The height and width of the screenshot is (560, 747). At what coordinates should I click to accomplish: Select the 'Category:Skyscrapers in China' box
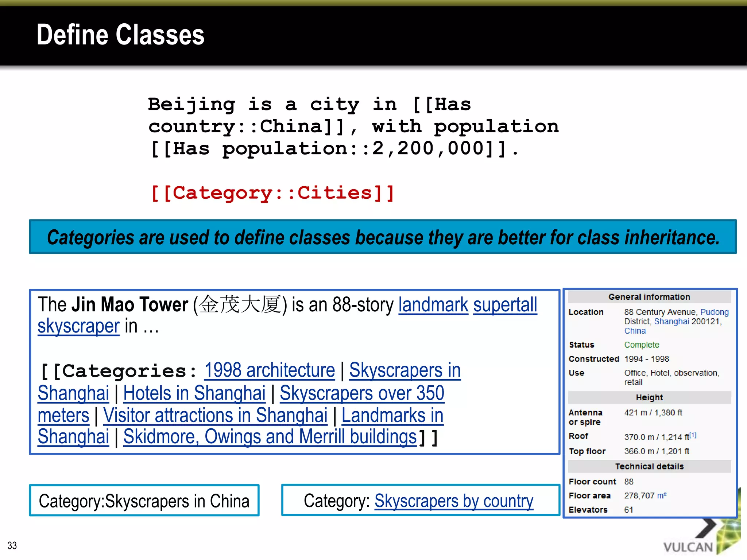tap(144, 501)
